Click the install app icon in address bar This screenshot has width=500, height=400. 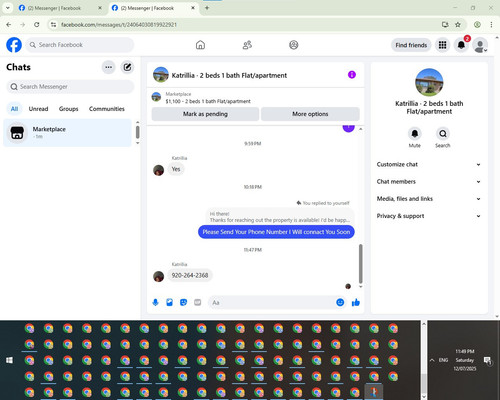(x=445, y=24)
